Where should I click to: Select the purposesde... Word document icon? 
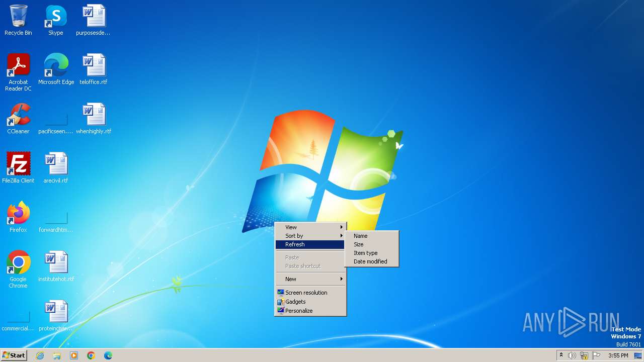click(94, 20)
